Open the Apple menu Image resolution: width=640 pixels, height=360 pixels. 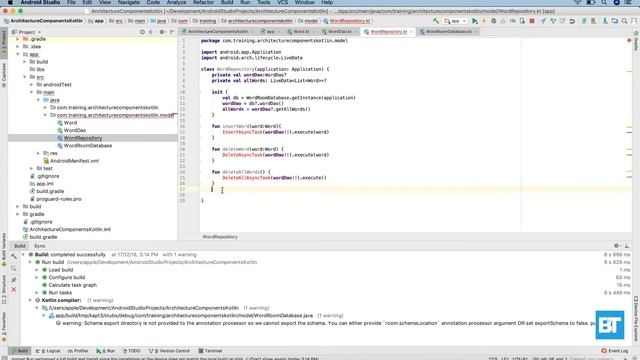10,2
